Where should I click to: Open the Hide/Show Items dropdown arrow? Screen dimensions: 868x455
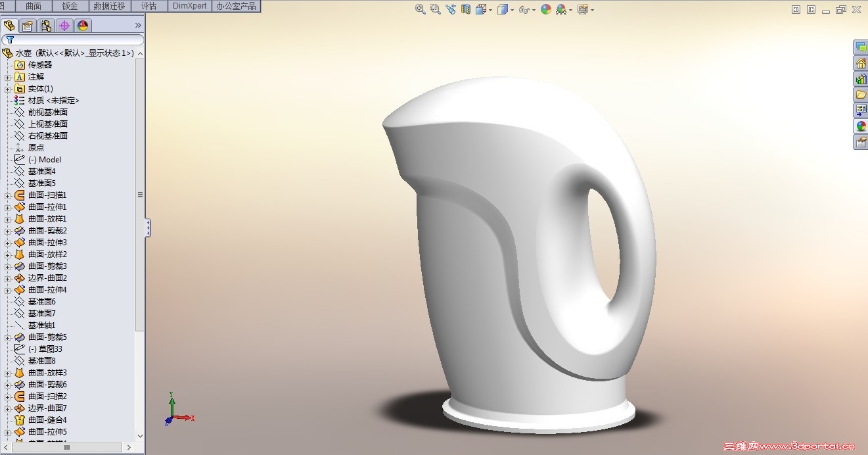534,10
